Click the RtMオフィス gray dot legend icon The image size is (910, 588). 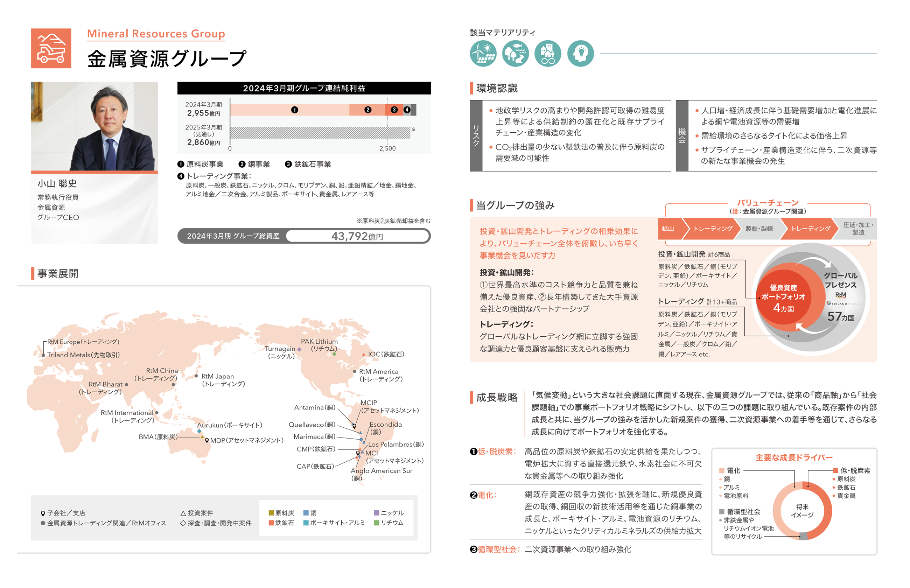[x=43, y=523]
